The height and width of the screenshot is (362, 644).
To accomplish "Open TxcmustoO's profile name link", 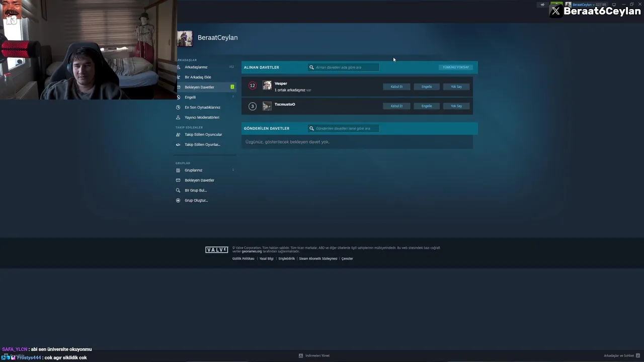I will pos(285,104).
